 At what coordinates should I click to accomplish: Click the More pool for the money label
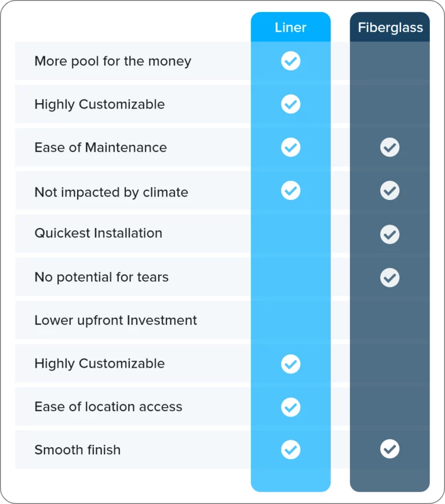tap(112, 61)
